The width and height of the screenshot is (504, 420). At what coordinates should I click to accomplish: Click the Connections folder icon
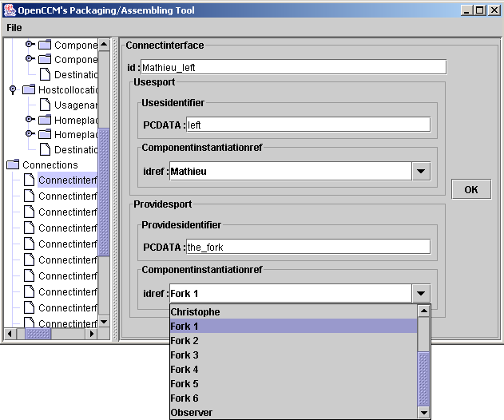click(13, 164)
